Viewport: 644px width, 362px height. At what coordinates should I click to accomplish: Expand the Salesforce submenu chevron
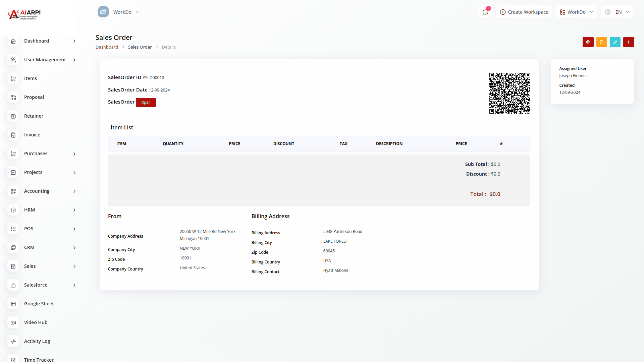tap(74, 285)
